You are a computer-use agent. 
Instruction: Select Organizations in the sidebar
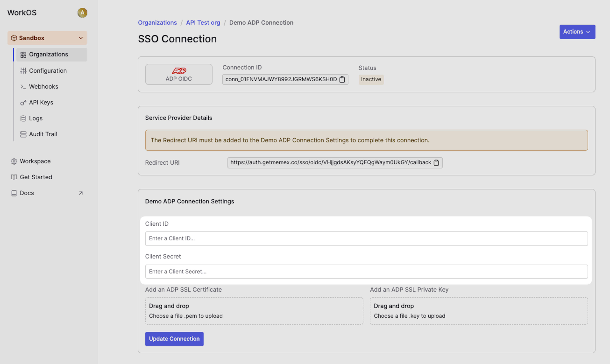click(48, 54)
